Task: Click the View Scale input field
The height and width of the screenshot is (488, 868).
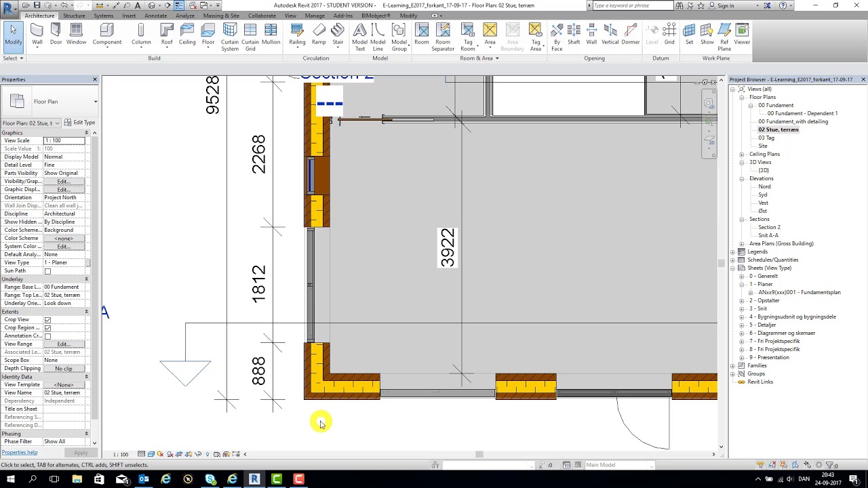Action: click(x=64, y=140)
